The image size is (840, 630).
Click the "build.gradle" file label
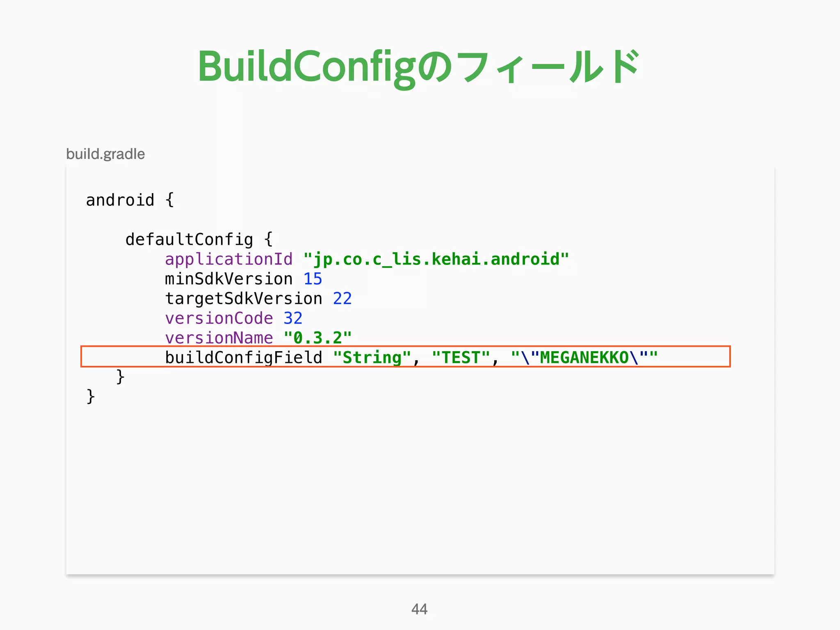tap(105, 154)
